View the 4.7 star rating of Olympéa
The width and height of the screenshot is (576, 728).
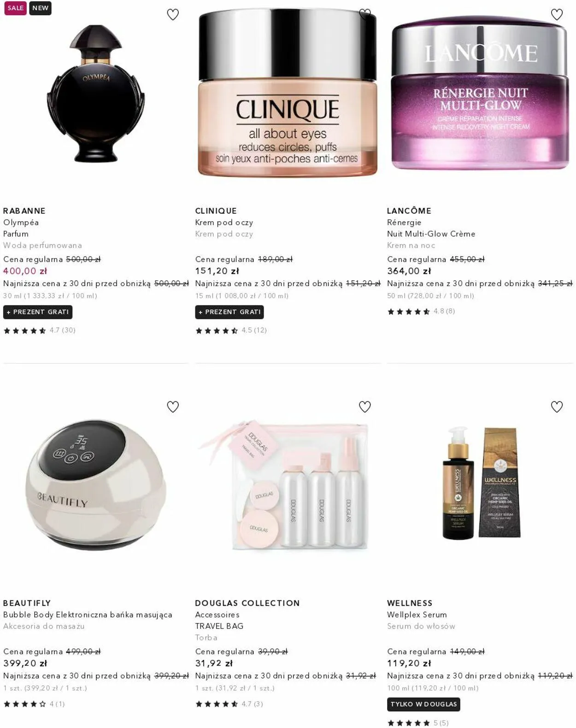[x=39, y=330]
